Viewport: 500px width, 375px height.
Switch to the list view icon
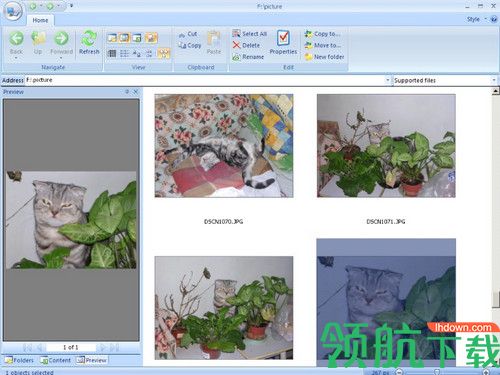coord(124,53)
